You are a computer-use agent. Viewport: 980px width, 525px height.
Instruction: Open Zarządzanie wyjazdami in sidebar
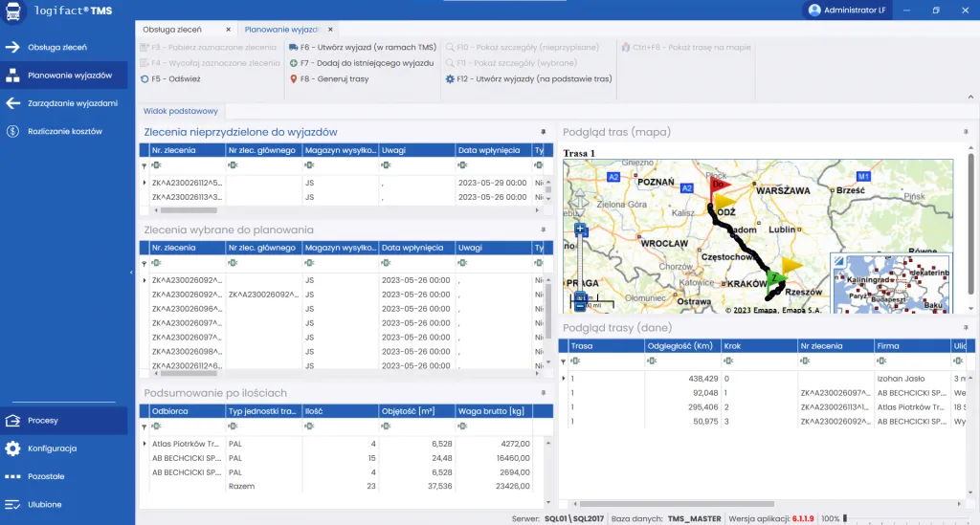point(72,103)
